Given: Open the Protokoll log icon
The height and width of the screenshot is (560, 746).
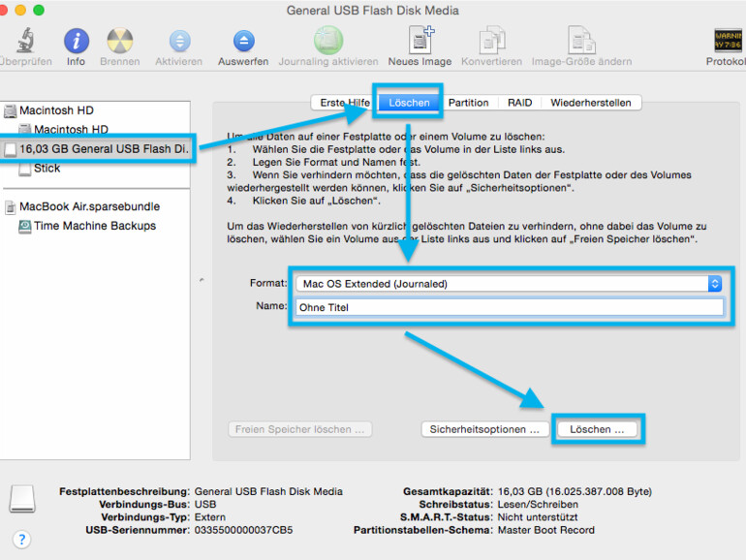Looking at the screenshot, I should (x=728, y=40).
